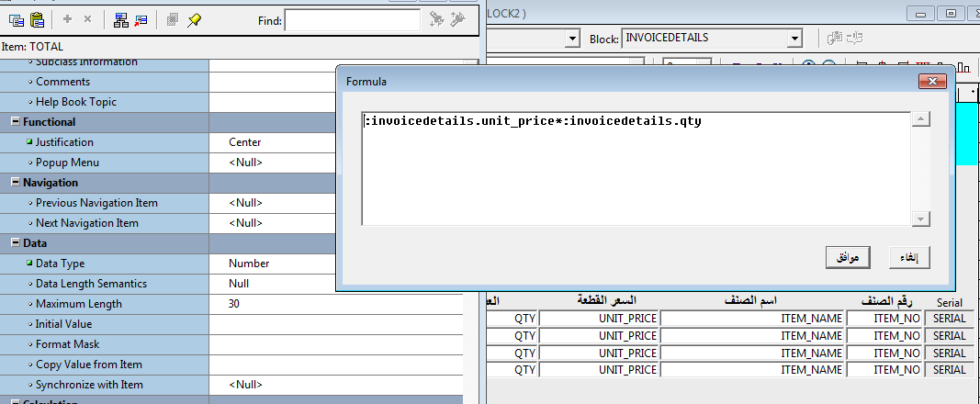
Task: Toggle the yellow Freeze/Unfreeze pin
Action: point(195,19)
